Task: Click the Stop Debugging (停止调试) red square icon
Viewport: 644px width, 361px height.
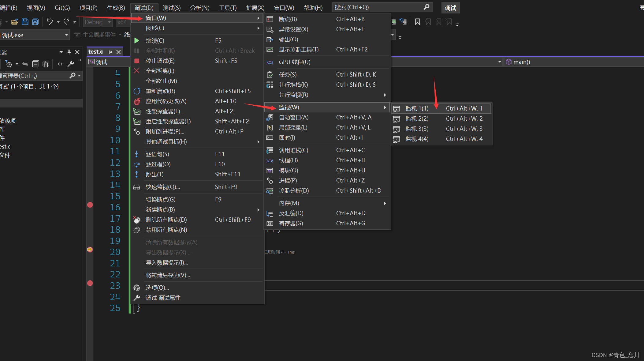Action: pos(137,61)
